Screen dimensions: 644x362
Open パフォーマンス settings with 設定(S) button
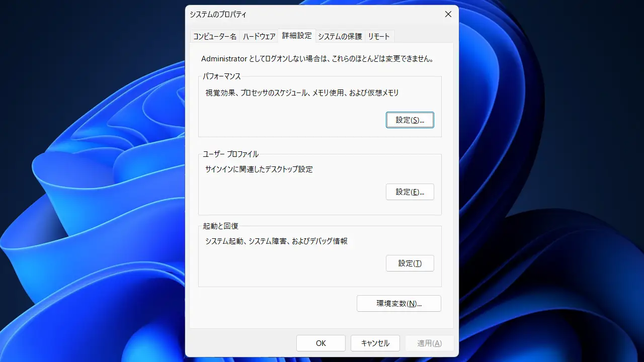coord(410,120)
